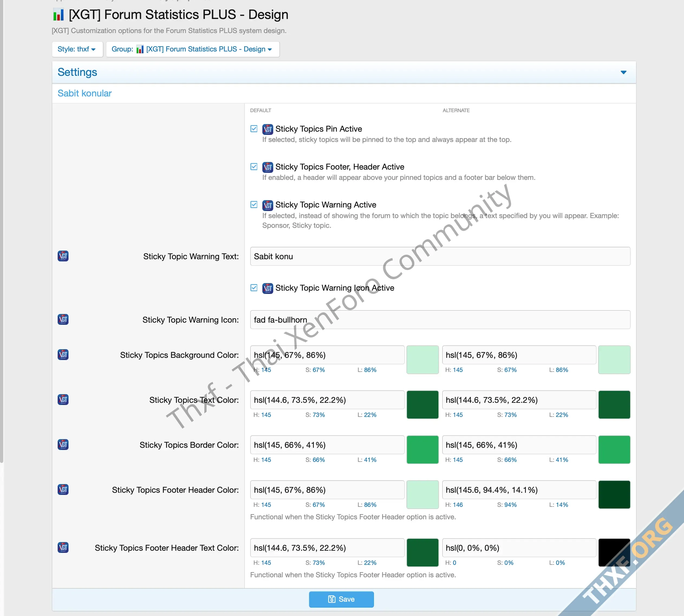Open default Text Color dark green swatch
The image size is (684, 616).
click(422, 404)
